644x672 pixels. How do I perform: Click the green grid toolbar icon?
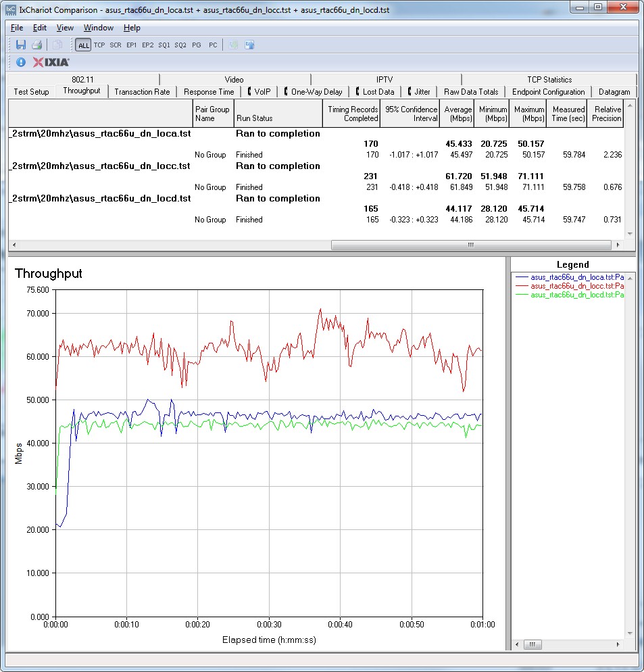click(233, 45)
